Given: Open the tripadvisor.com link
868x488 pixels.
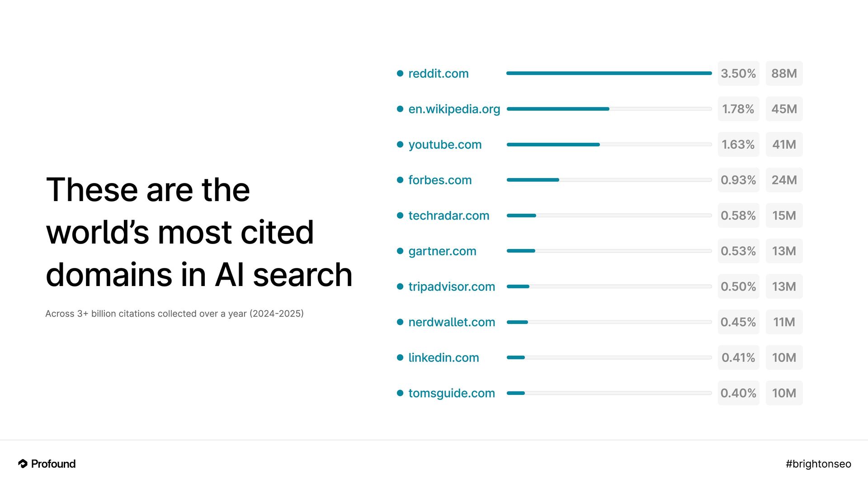Looking at the screenshot, I should pos(452,286).
